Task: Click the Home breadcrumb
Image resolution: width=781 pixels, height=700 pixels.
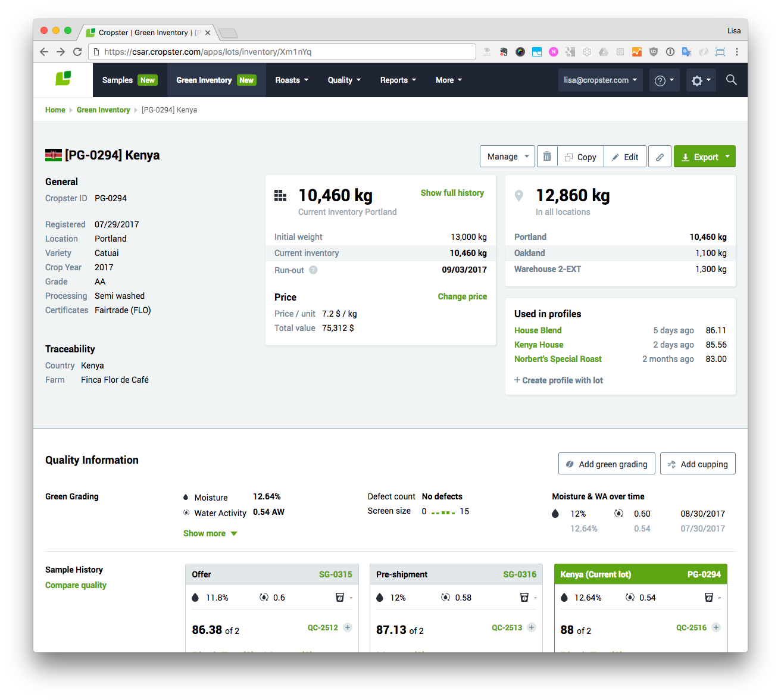Action: point(55,110)
